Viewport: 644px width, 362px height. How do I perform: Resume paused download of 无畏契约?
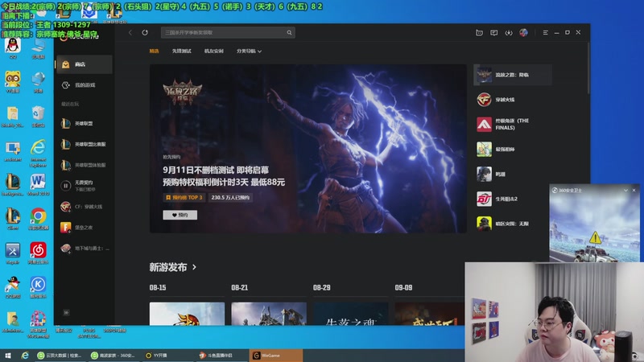coord(66,186)
